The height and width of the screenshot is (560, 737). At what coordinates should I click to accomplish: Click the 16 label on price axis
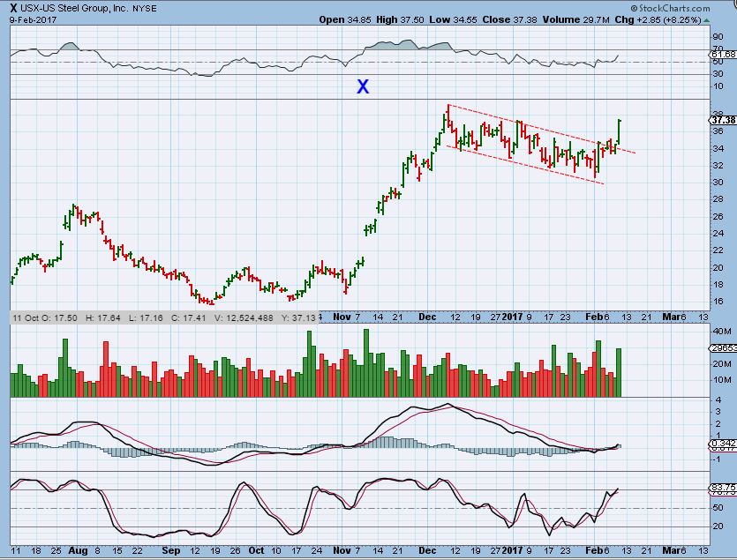(x=718, y=301)
